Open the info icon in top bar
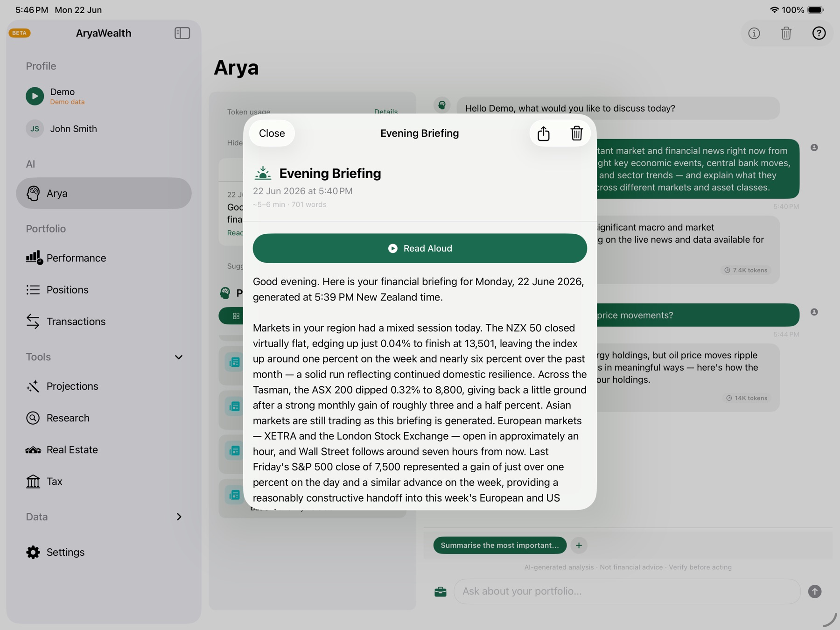This screenshot has height=630, width=840. tap(754, 33)
